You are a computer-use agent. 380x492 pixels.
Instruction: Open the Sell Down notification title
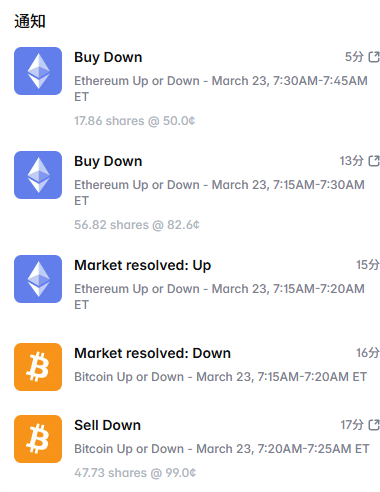click(x=107, y=425)
